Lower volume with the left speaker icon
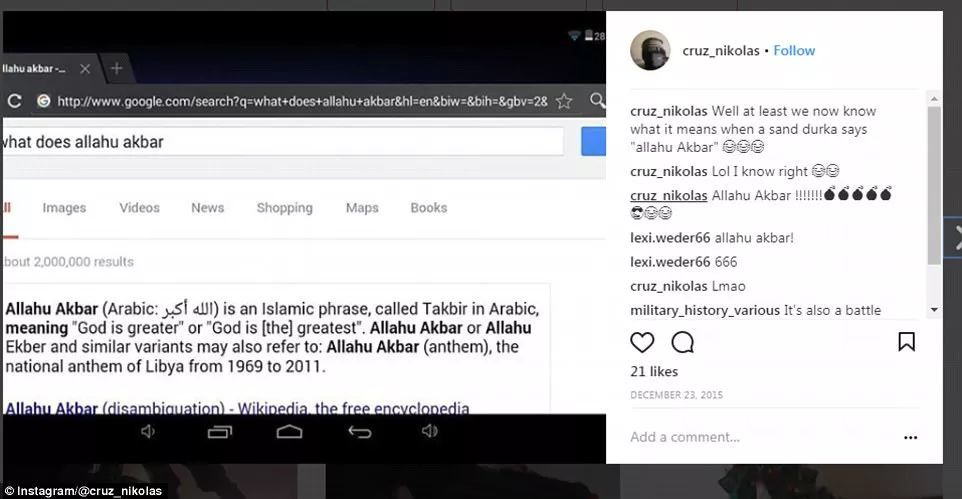Image resolution: width=962 pixels, height=499 pixels. (x=148, y=431)
